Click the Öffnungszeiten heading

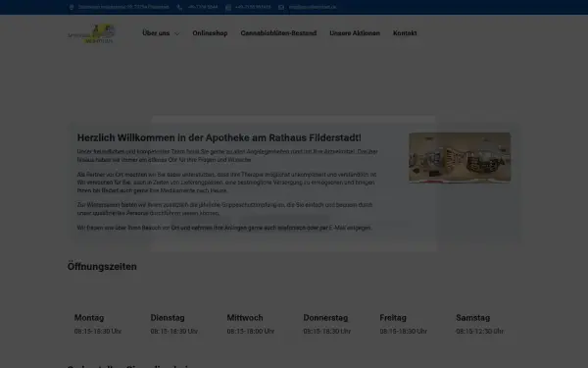102,267
